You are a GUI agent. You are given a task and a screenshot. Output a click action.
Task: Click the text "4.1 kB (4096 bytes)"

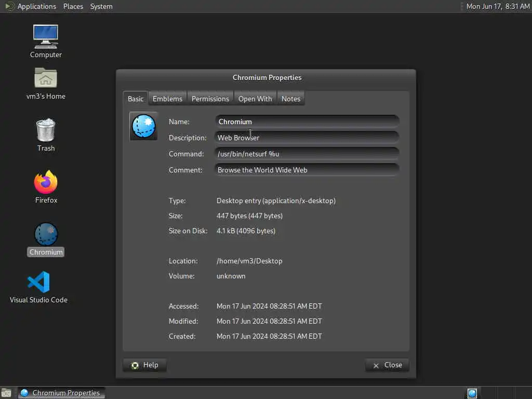(x=246, y=231)
